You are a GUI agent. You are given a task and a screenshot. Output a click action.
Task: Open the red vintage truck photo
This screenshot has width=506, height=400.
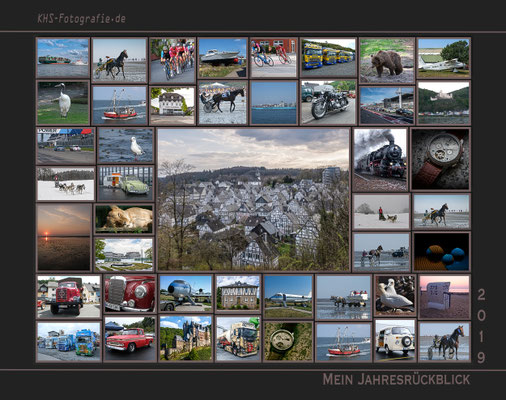point(69,296)
